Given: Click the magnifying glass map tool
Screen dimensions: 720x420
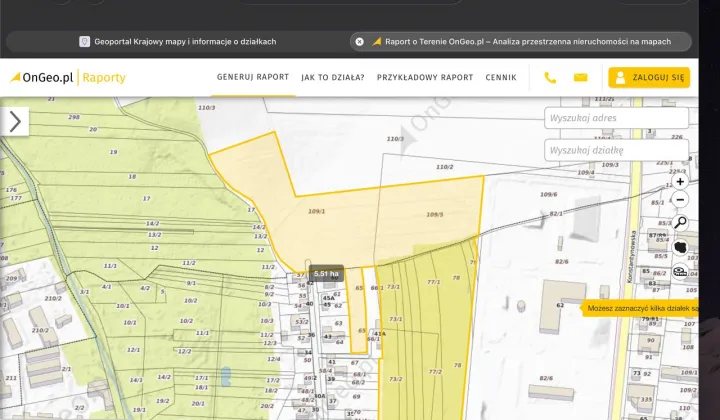Looking at the screenshot, I should pos(680,223).
